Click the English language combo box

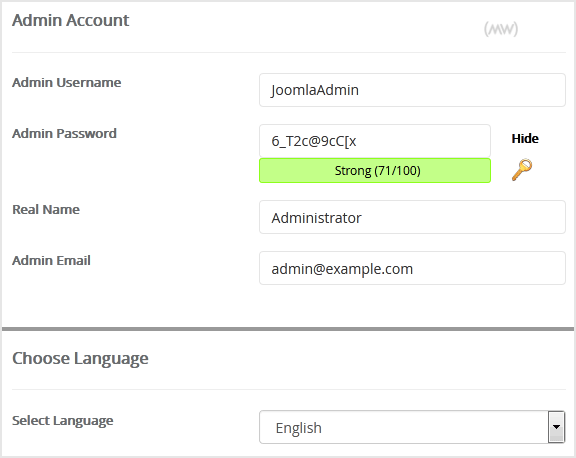pyautogui.click(x=412, y=427)
